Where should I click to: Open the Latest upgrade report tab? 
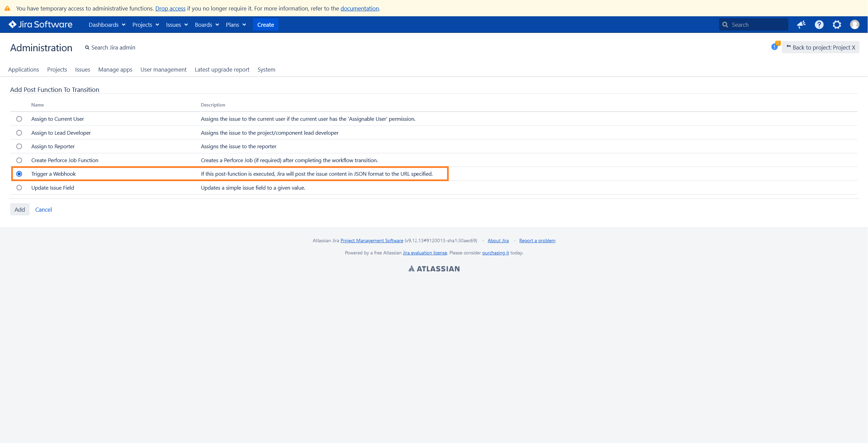[222, 70]
